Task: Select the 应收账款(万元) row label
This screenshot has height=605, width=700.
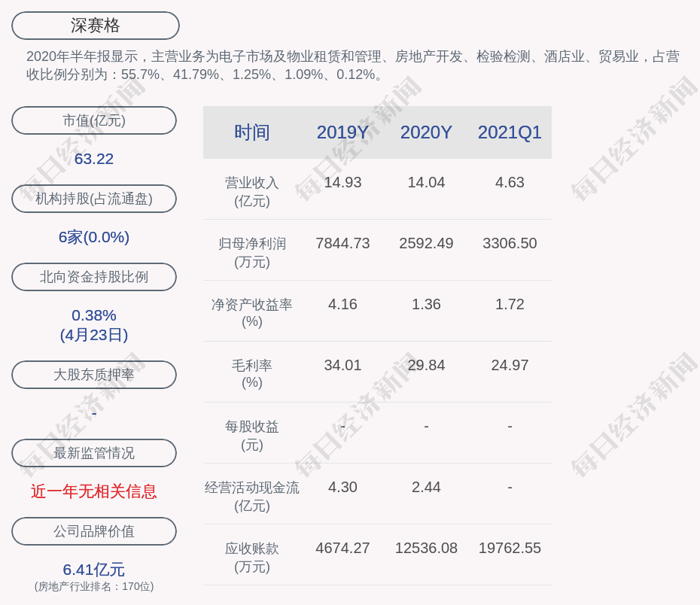Action: click(252, 558)
